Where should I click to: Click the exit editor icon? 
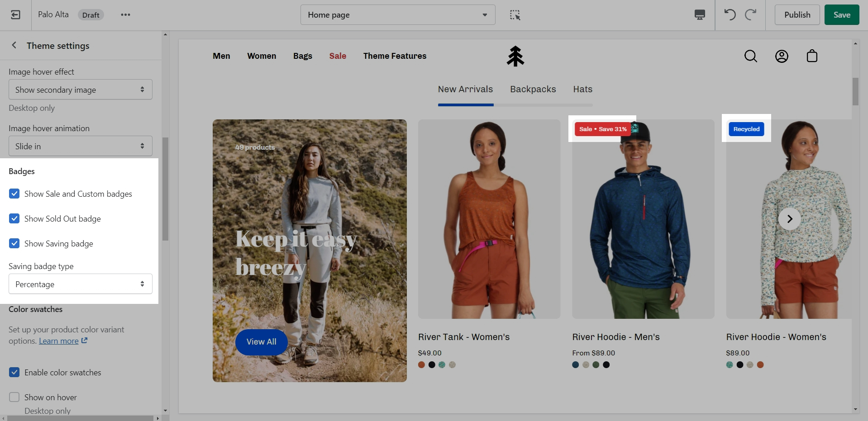pyautogui.click(x=15, y=15)
